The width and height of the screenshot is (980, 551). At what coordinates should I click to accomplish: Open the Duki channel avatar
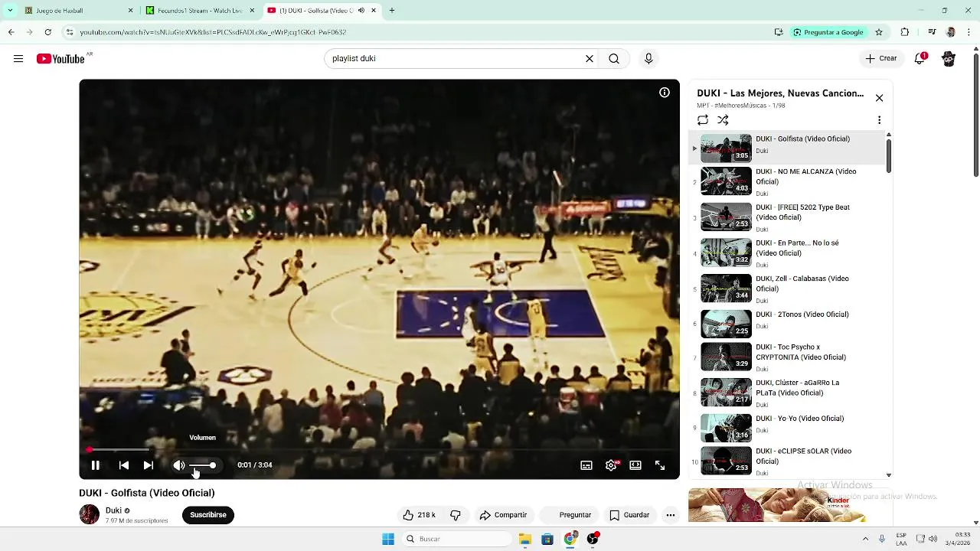pyautogui.click(x=90, y=514)
